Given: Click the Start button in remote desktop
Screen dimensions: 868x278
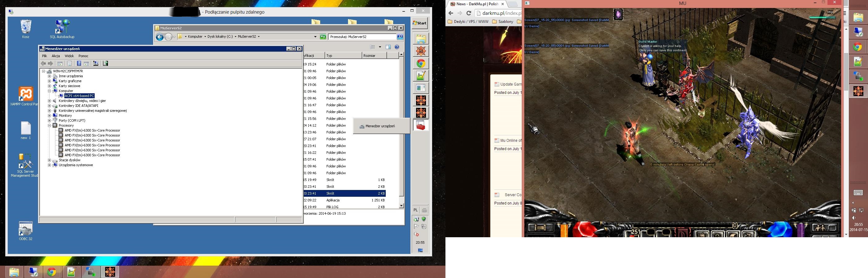Looking at the screenshot, I should 420,23.
